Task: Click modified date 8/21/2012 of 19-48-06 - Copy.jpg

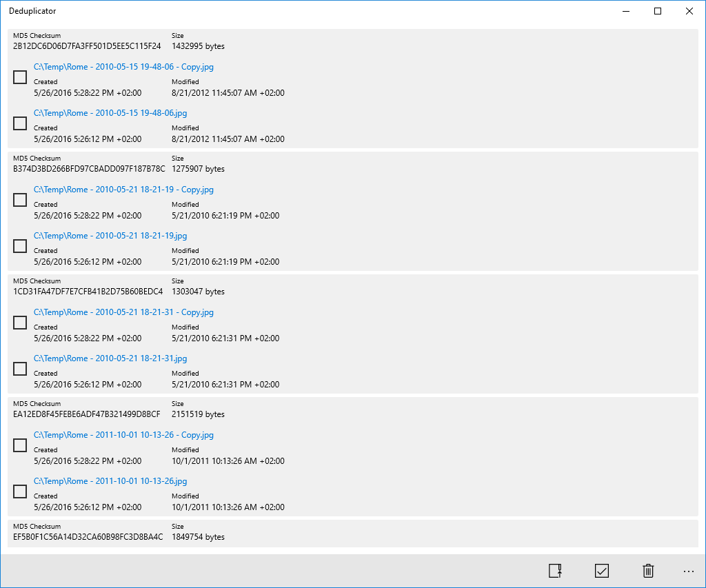Action: click(228, 93)
